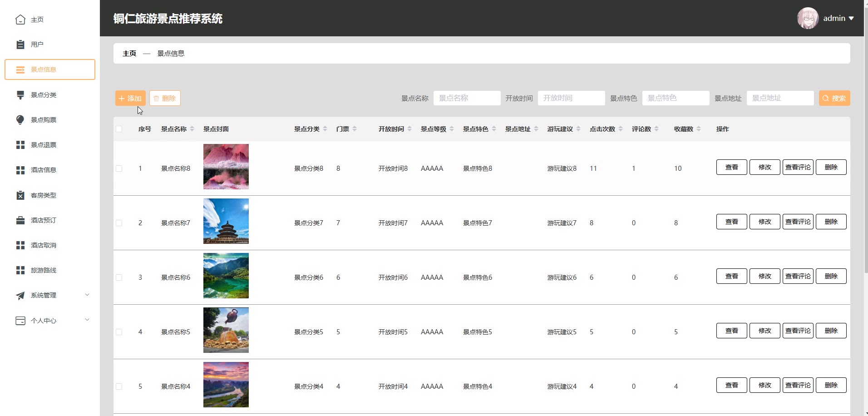Image resolution: width=868 pixels, height=416 pixels.
Task: Click the briefcase icon beside 酒店预订
Action: coord(20,220)
